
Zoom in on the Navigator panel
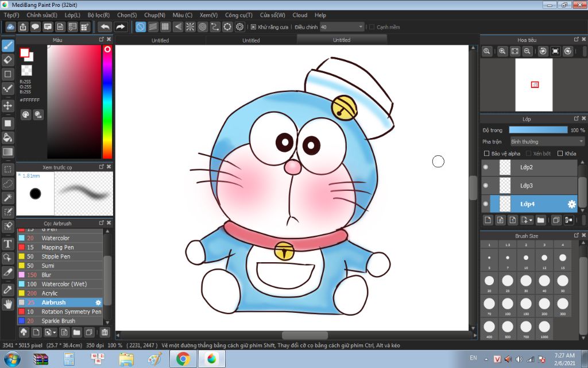click(502, 51)
